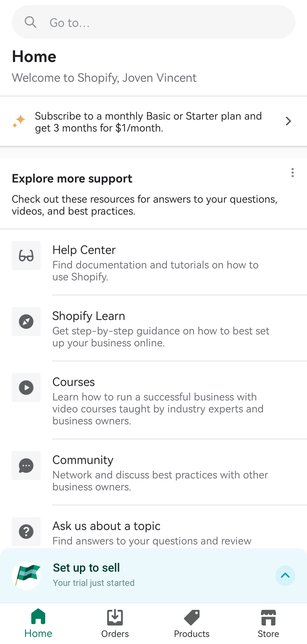
Task: Click the Help Center glasses icon
Action: click(x=26, y=256)
